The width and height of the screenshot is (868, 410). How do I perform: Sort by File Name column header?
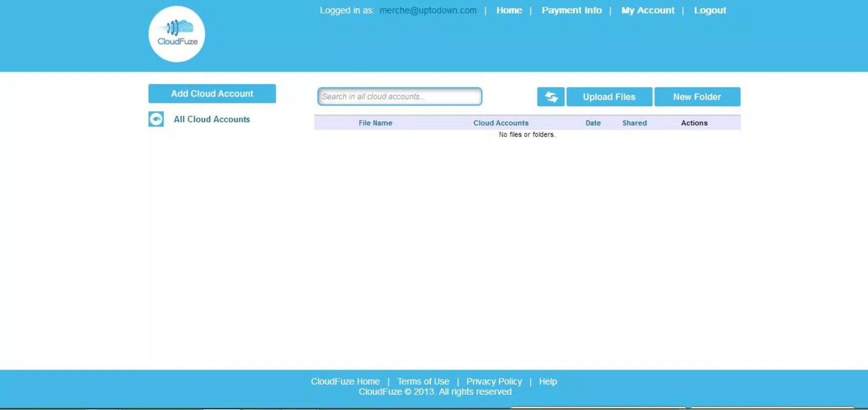[x=376, y=123]
